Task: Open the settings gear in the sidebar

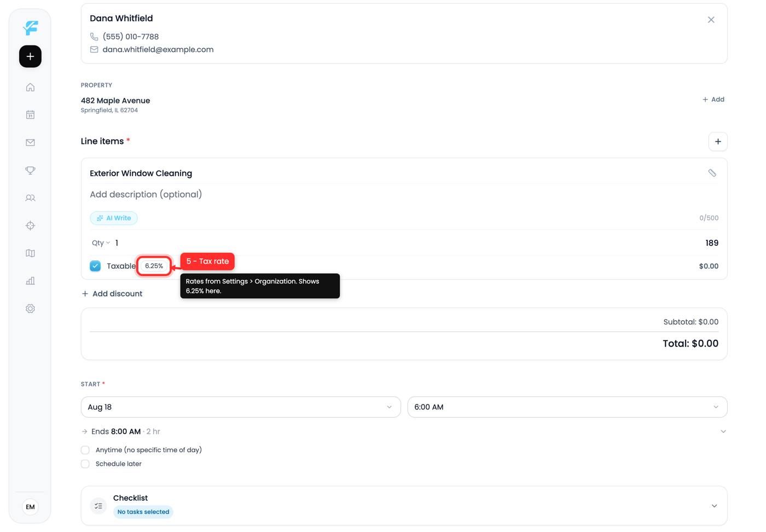Action: point(30,309)
